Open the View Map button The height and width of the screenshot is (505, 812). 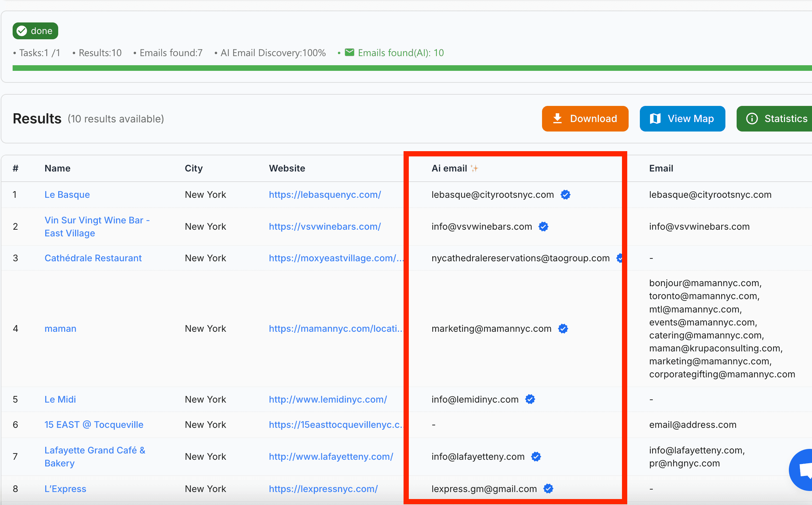click(682, 119)
